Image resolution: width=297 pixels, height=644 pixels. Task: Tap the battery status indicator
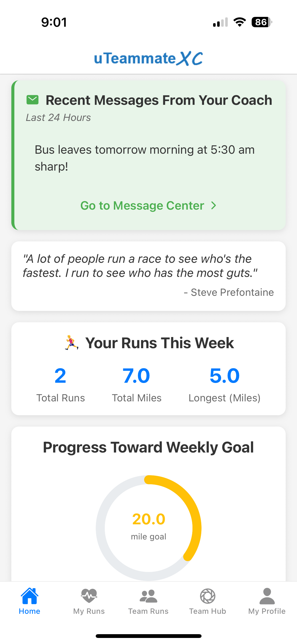pos(261,22)
